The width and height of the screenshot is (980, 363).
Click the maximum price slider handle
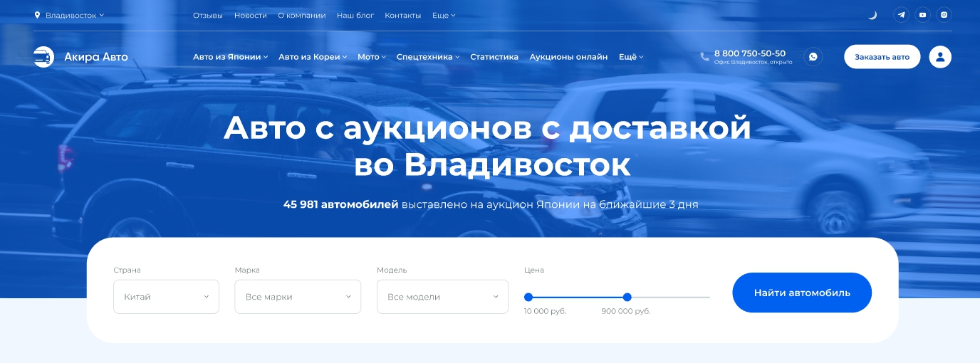pos(627,297)
